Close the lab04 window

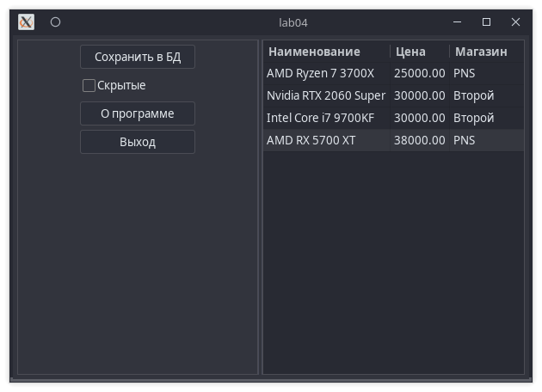click(515, 22)
